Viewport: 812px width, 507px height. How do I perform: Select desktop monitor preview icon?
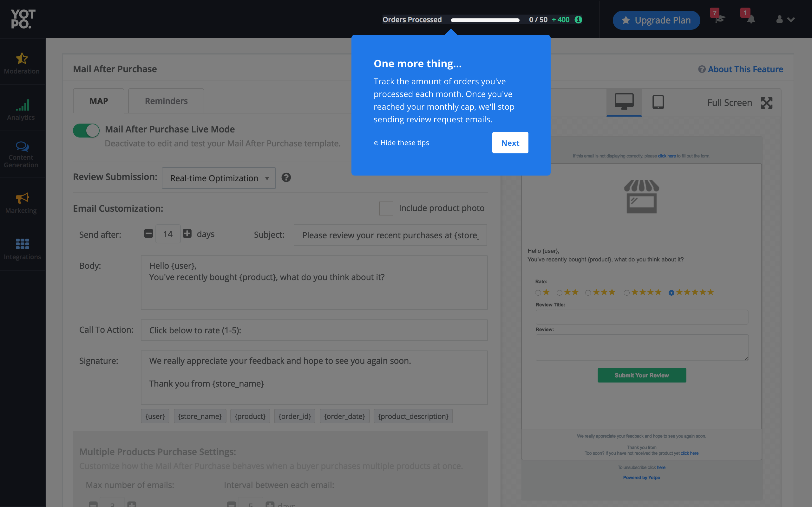tap(624, 102)
